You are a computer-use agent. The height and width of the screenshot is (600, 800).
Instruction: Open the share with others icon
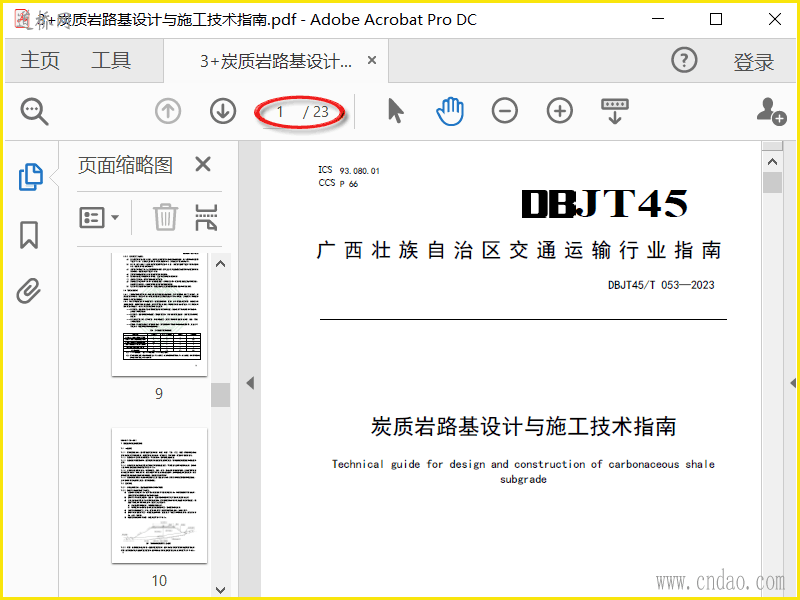coord(771,111)
